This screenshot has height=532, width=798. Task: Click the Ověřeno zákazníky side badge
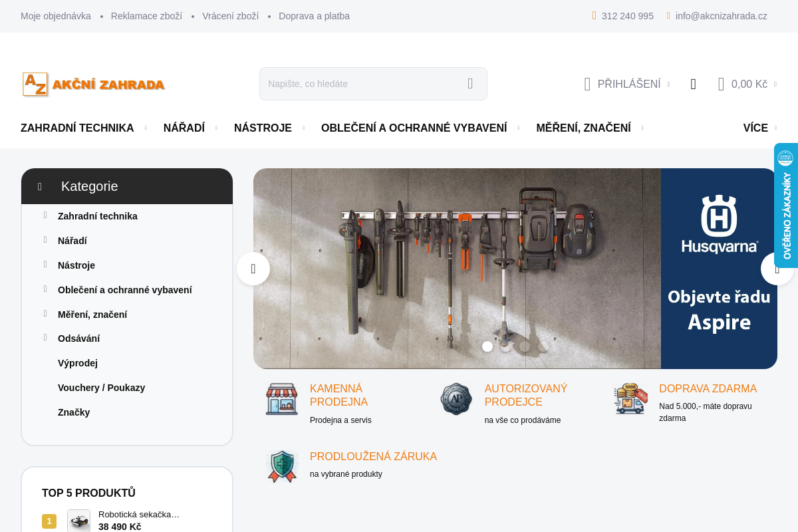786,205
